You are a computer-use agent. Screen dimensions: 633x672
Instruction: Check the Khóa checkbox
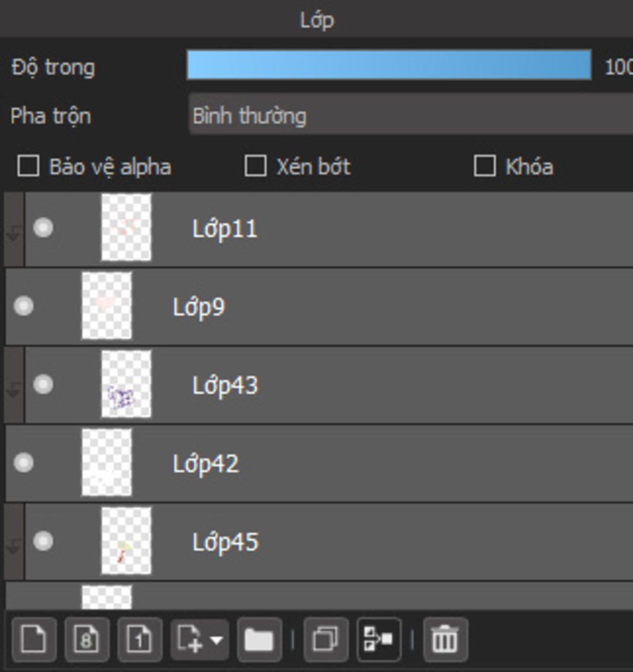[485, 166]
